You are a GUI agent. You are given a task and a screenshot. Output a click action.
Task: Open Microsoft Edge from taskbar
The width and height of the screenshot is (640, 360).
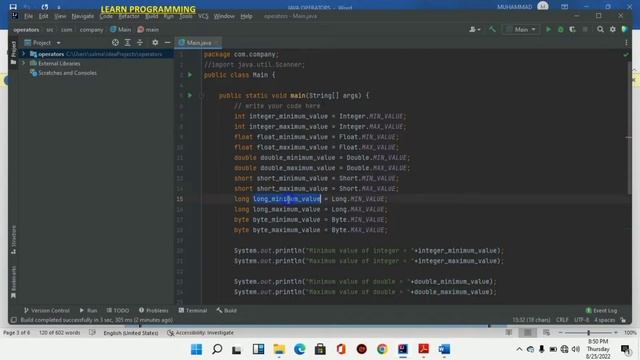tap(300, 349)
